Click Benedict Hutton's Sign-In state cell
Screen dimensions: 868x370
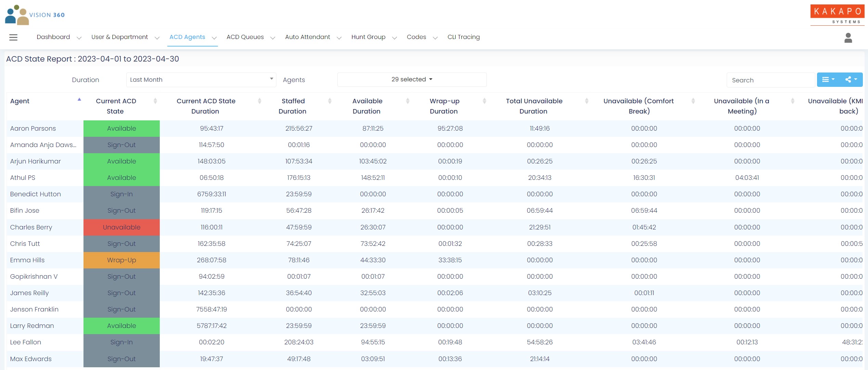pos(121,194)
